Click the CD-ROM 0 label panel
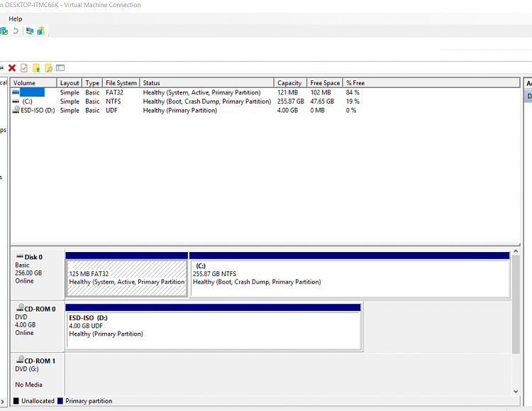 tap(38, 327)
